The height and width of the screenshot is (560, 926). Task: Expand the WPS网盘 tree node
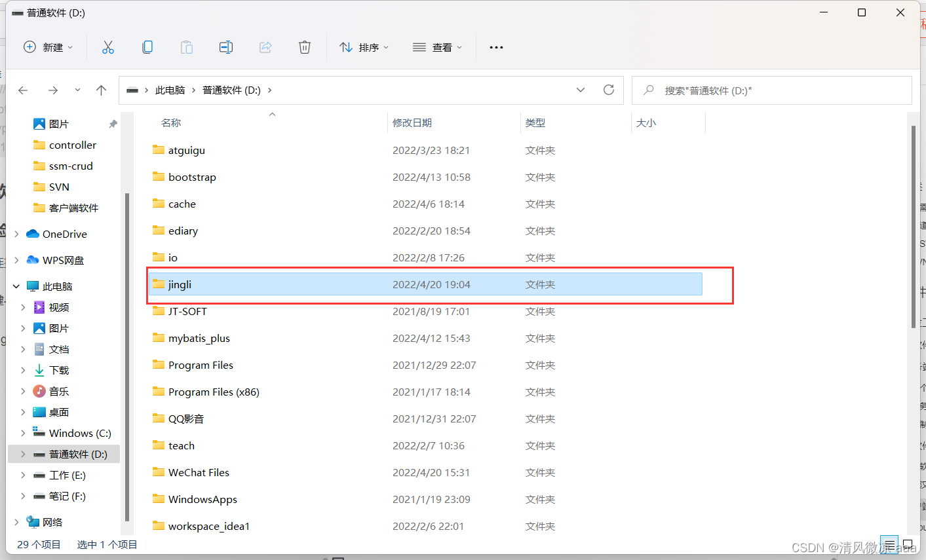click(x=16, y=260)
